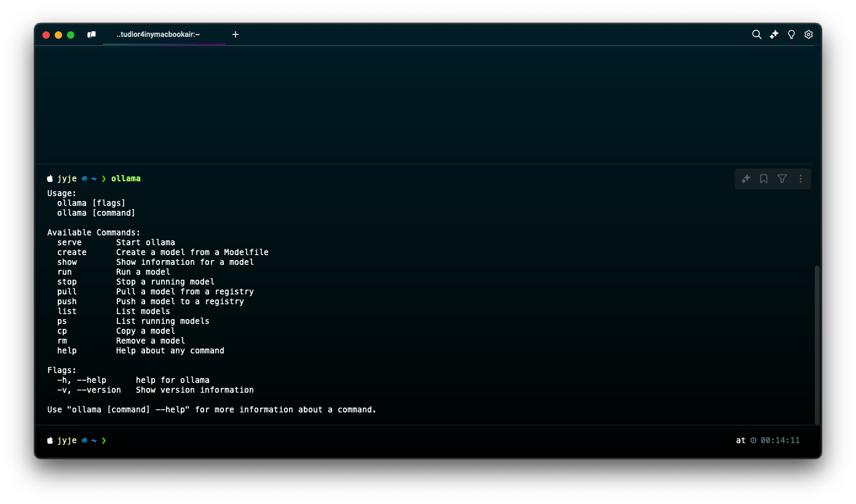The width and height of the screenshot is (856, 504).
Task: Click the 'Usage:' heading
Action: [62, 193]
